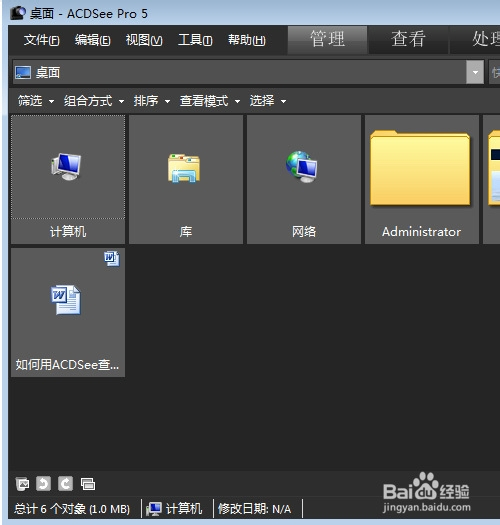The image size is (500, 525).
Task: Click the compare images icon in bottom toolbar
Action: click(88, 484)
